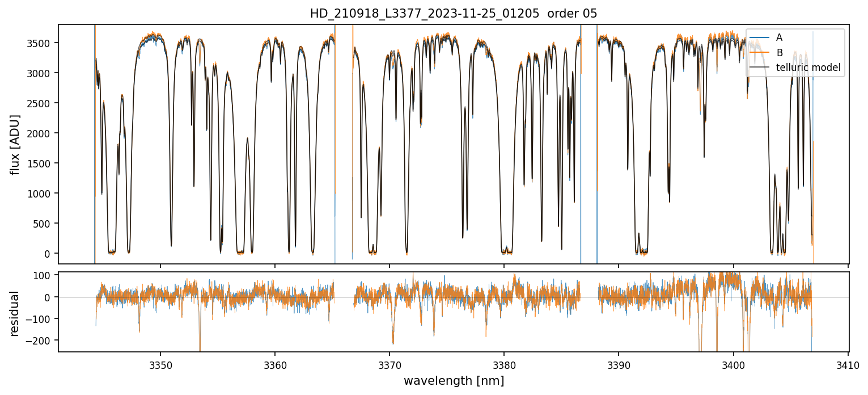Click the 3410 x-axis tick label

coord(848,364)
